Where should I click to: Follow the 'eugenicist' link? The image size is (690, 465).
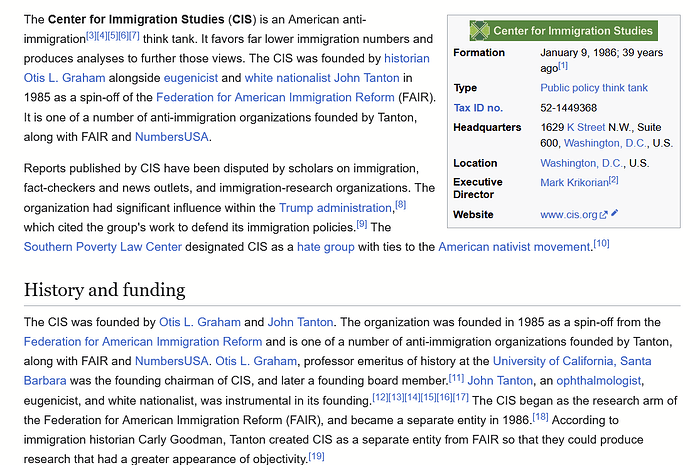point(191,78)
